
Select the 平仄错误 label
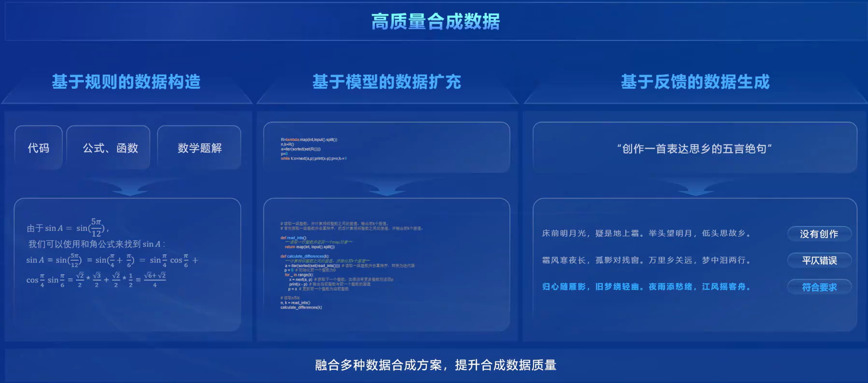[819, 260]
